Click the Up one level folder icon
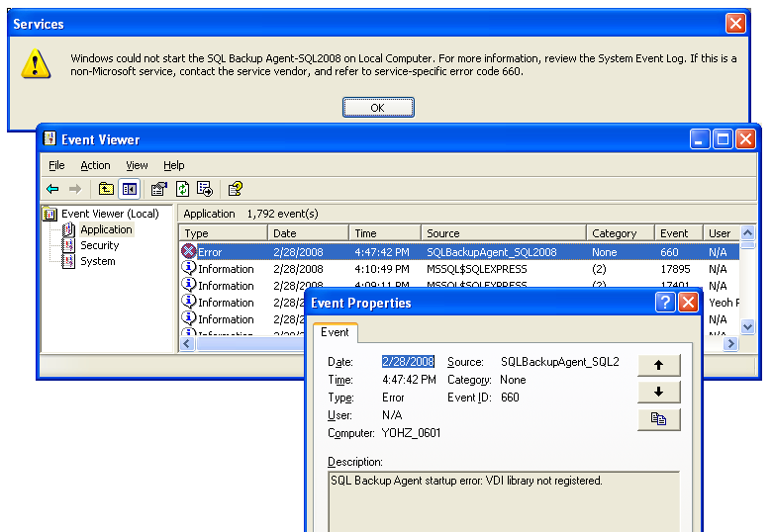The image size is (773, 532). [x=106, y=189]
